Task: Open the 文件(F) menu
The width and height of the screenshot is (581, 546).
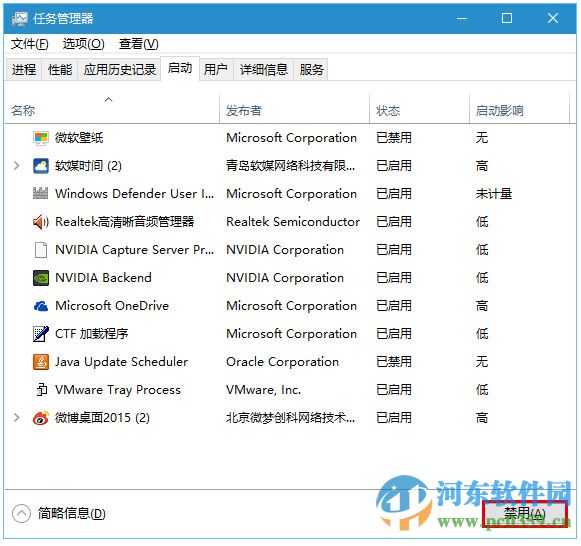Action: [x=30, y=44]
